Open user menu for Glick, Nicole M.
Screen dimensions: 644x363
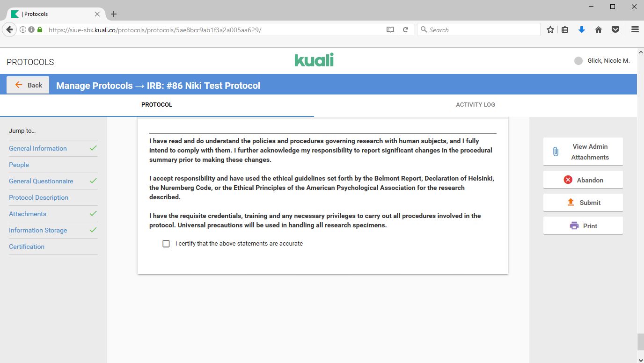pos(602,61)
